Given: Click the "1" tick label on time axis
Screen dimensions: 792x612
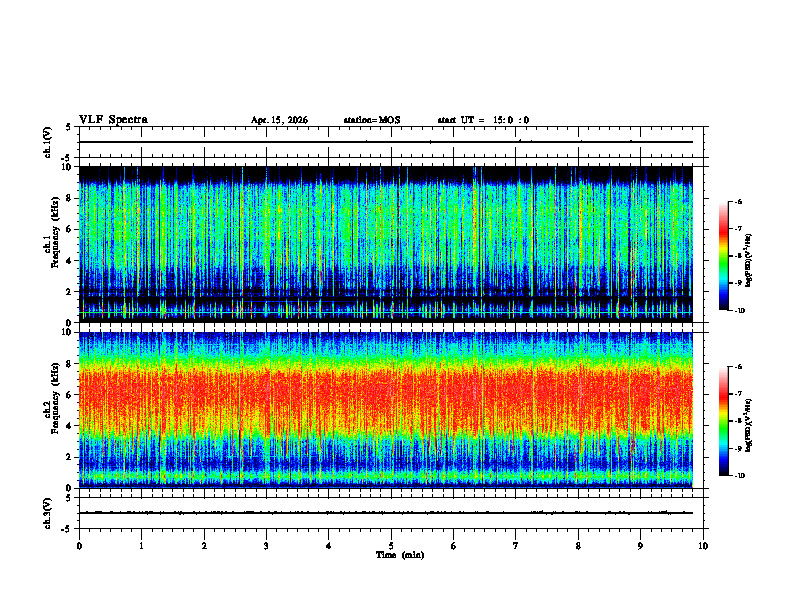Looking at the screenshot, I should coord(141,546).
